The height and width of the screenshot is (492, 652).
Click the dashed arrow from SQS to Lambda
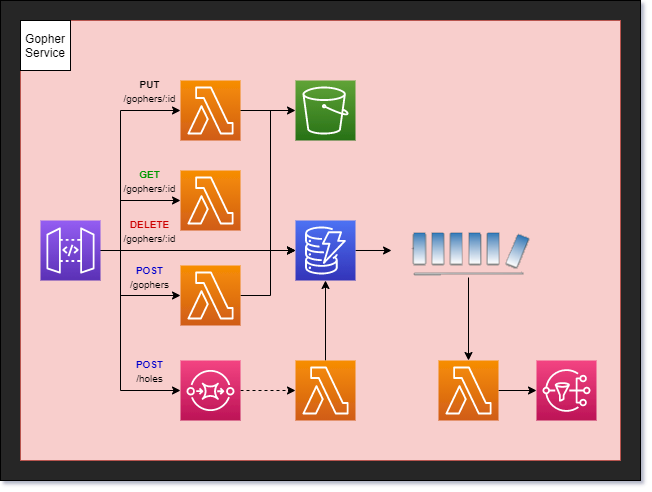tap(268, 391)
